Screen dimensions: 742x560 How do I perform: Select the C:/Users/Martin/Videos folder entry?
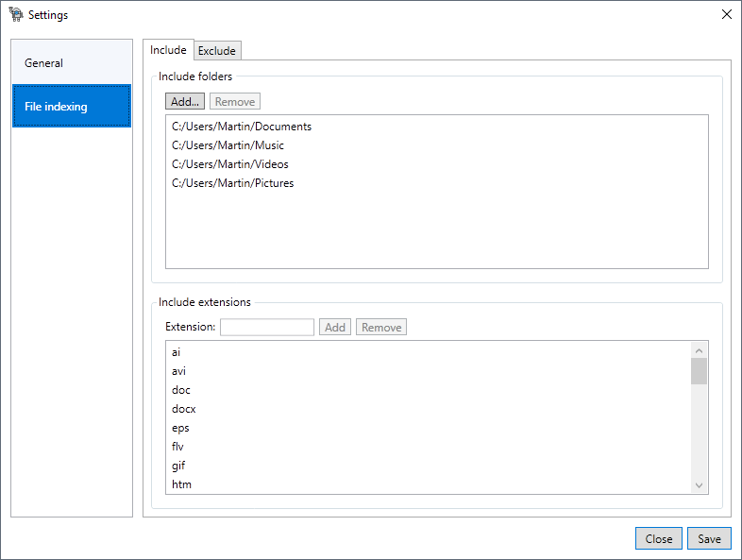[230, 164]
